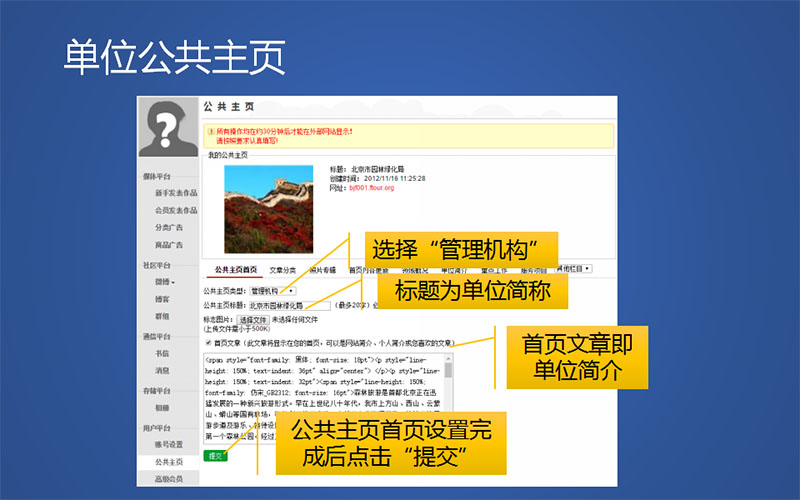
Task: Click the 选择文件 upload button
Action: 253,320
